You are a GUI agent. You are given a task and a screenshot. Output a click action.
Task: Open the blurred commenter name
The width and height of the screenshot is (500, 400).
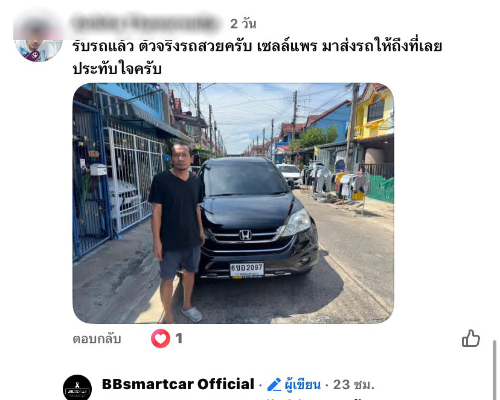click(145, 23)
